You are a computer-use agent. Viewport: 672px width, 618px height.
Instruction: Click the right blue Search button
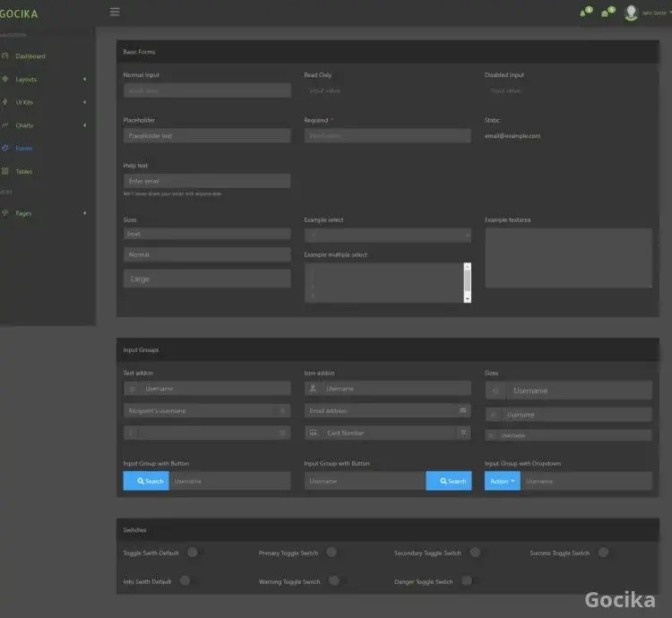(x=449, y=481)
